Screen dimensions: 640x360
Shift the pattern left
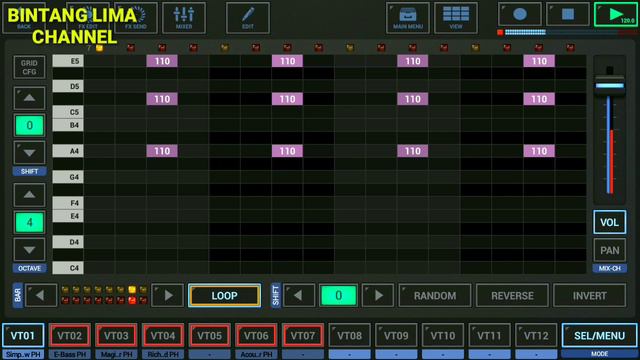pyautogui.click(x=298, y=295)
